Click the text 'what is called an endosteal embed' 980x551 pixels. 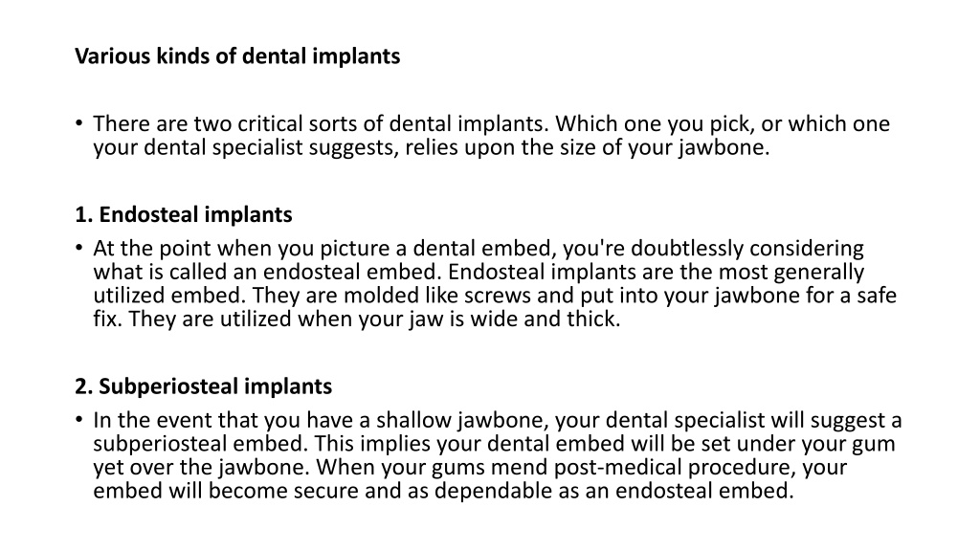pos(268,273)
